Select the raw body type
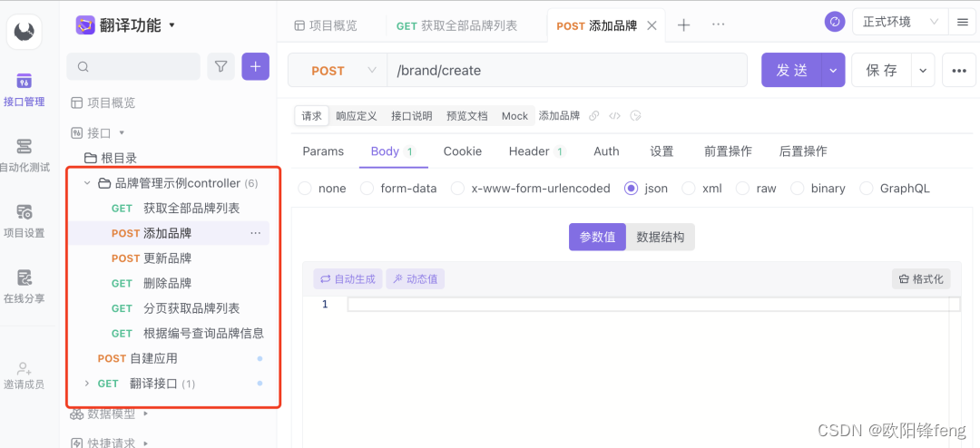 [742, 188]
